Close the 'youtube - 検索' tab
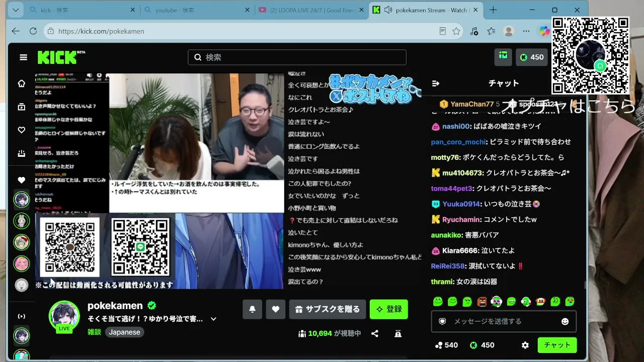 (247, 10)
